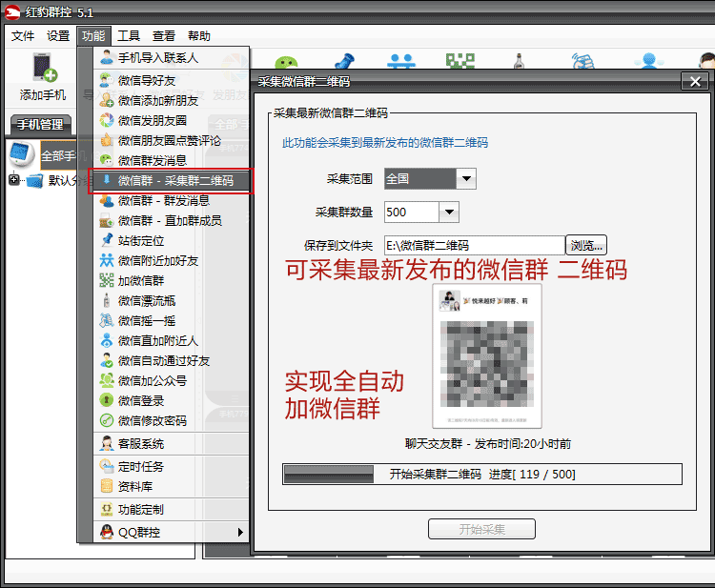Choose 定时任务 menu item
This screenshot has width=715, height=588.
point(172,466)
